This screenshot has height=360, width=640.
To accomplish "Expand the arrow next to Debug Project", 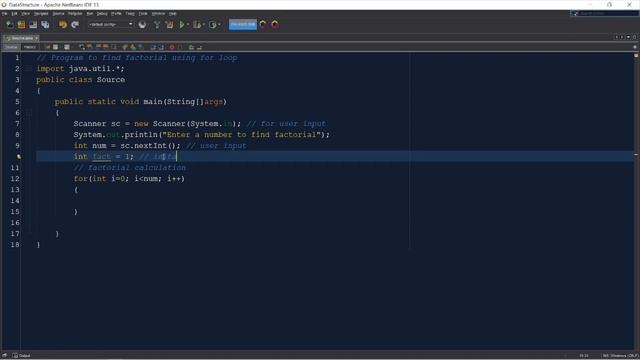I will (x=203, y=25).
